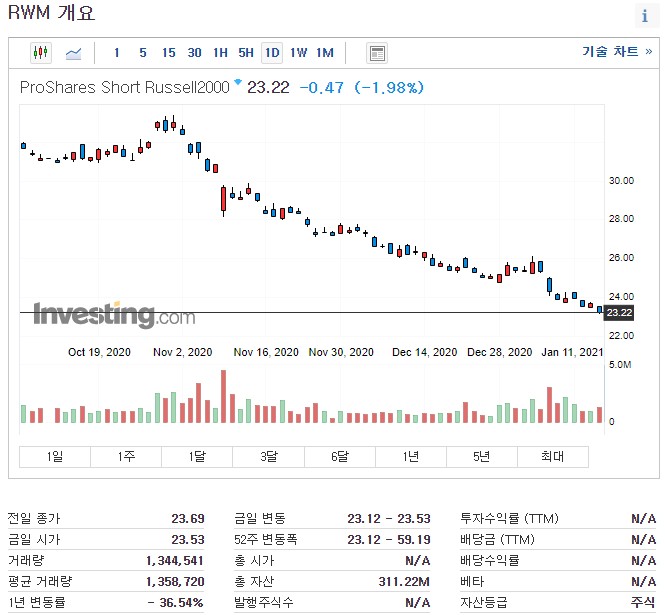Show the 3달 time range
The height and width of the screenshot is (615, 665).
coord(268,456)
